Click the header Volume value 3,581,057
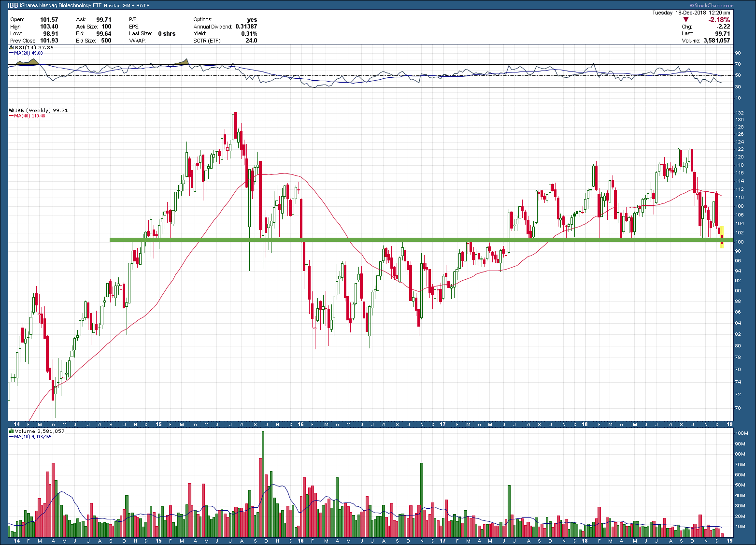The height and width of the screenshot is (545, 756). [717, 41]
